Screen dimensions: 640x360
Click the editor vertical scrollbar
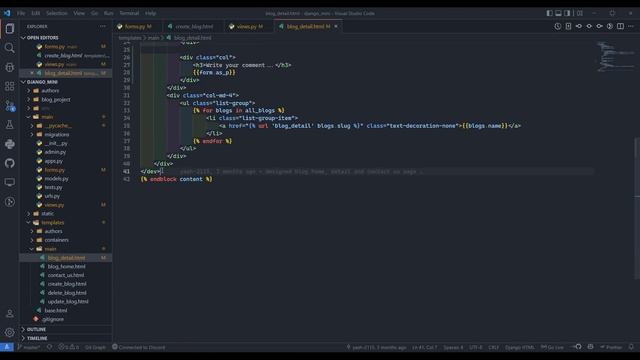[x=638, y=208]
